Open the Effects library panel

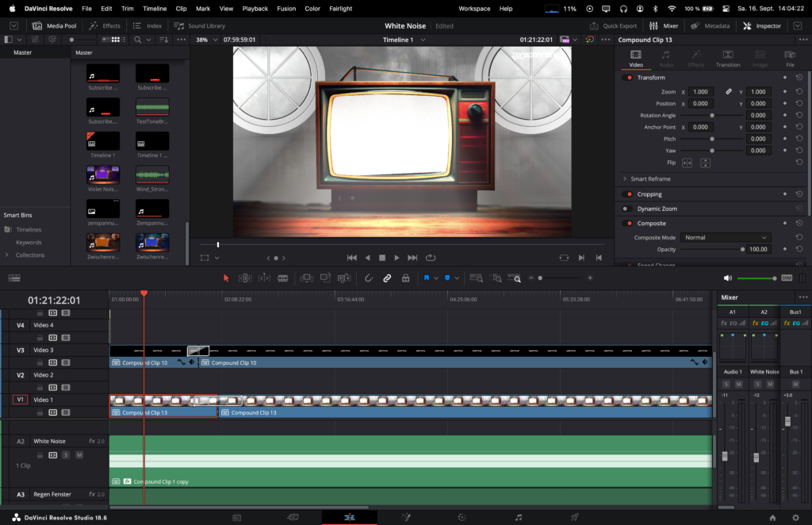[x=105, y=26]
